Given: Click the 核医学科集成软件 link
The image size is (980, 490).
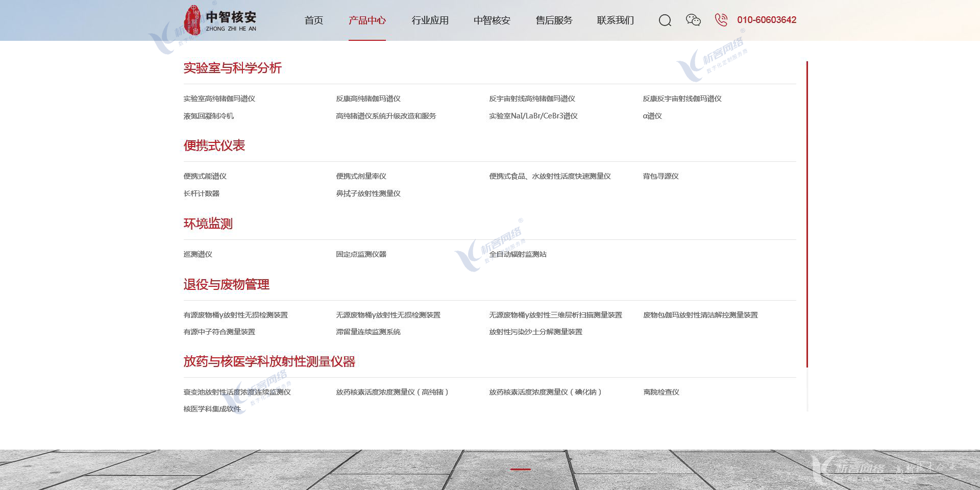Looking at the screenshot, I should (x=212, y=409).
